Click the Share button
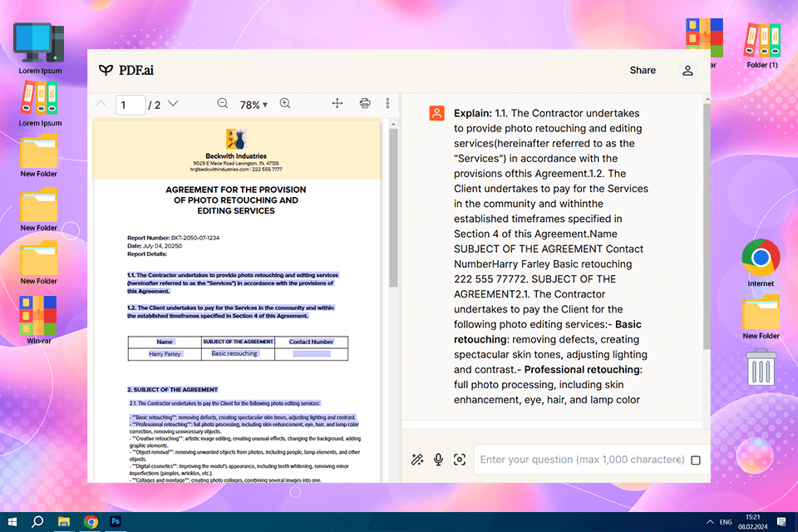798x532 pixels. (x=643, y=71)
